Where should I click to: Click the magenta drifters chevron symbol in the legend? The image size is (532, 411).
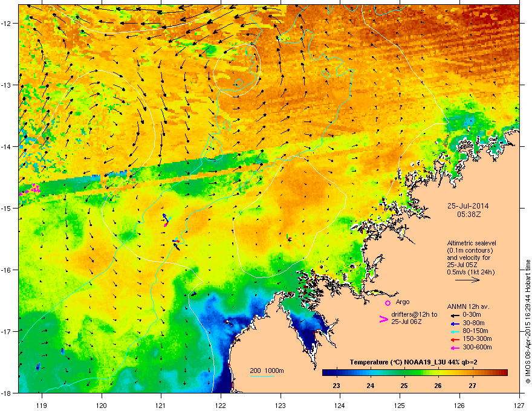click(x=383, y=319)
